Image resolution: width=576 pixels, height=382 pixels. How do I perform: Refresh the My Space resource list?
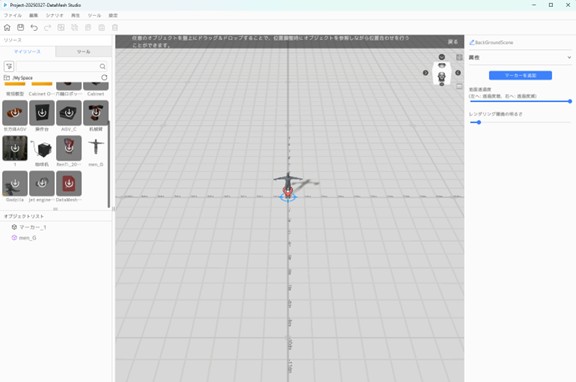pyautogui.click(x=104, y=78)
